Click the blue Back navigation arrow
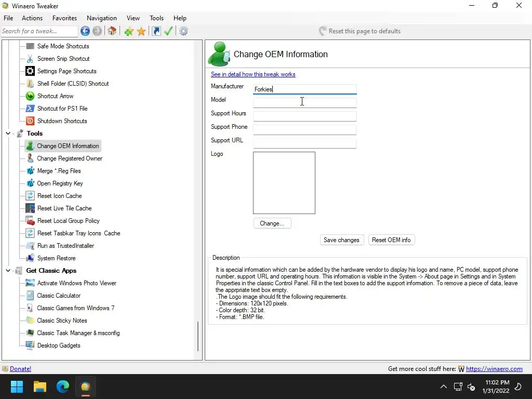The image size is (532, 399). coord(85,31)
